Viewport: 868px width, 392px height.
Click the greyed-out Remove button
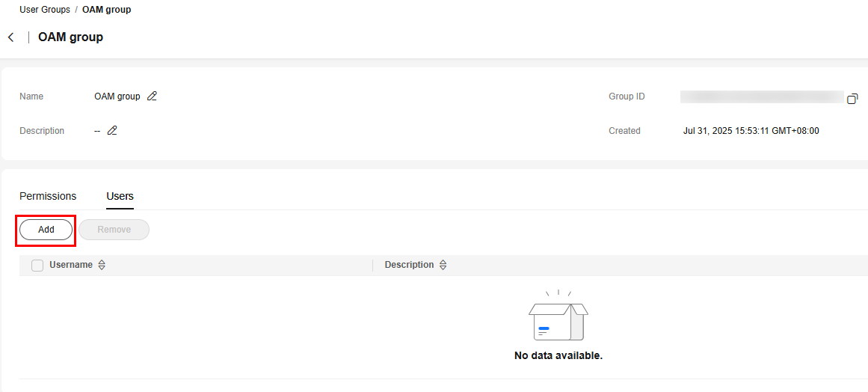point(114,229)
